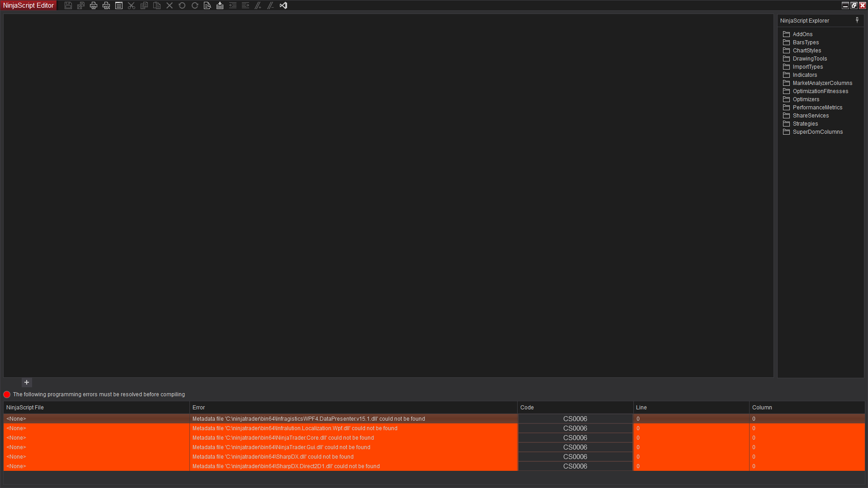Select the SharpDX.Direct2D1.dll error row
The width and height of the screenshot is (868, 488).
tap(286, 466)
